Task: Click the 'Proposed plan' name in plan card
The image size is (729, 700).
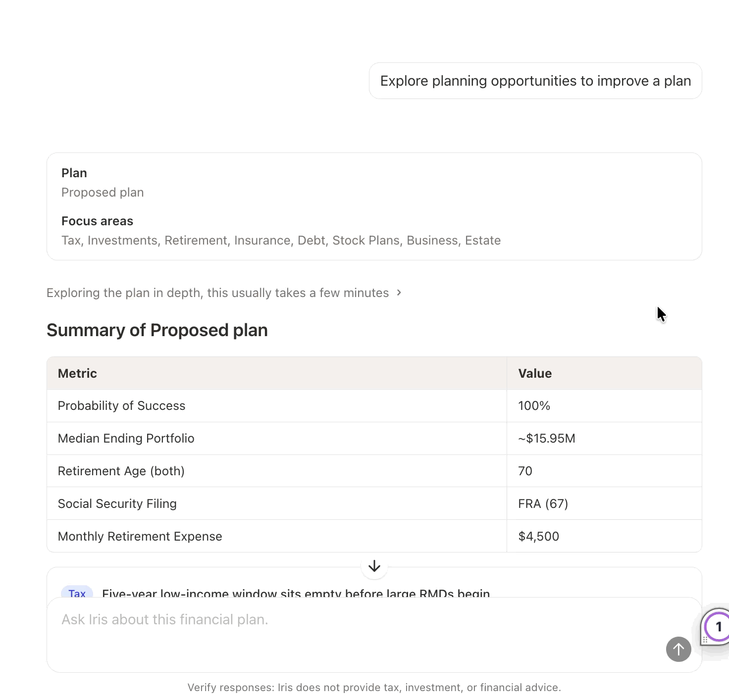Action: tap(103, 192)
